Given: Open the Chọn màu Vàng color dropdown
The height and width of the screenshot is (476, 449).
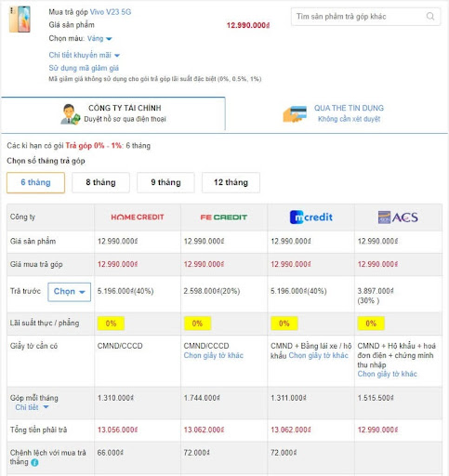Looking at the screenshot, I should tap(99, 39).
